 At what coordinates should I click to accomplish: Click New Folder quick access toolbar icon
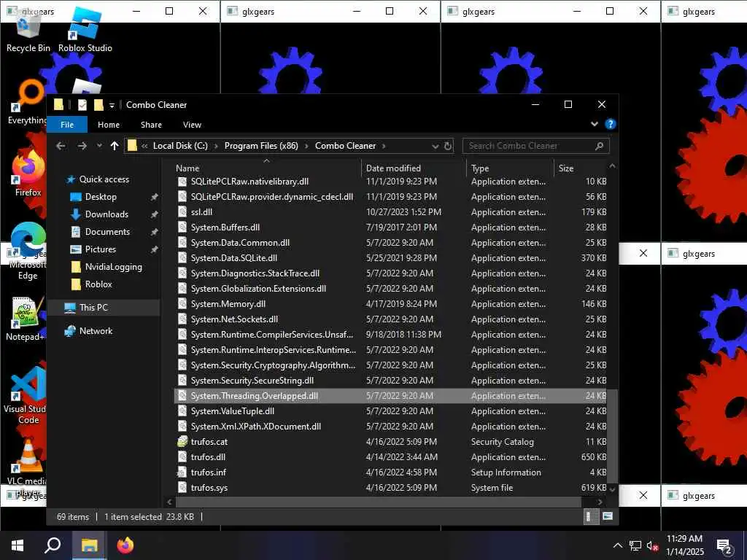point(98,105)
